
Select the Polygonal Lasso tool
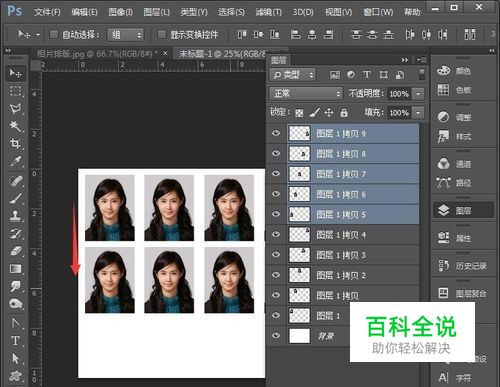15,108
